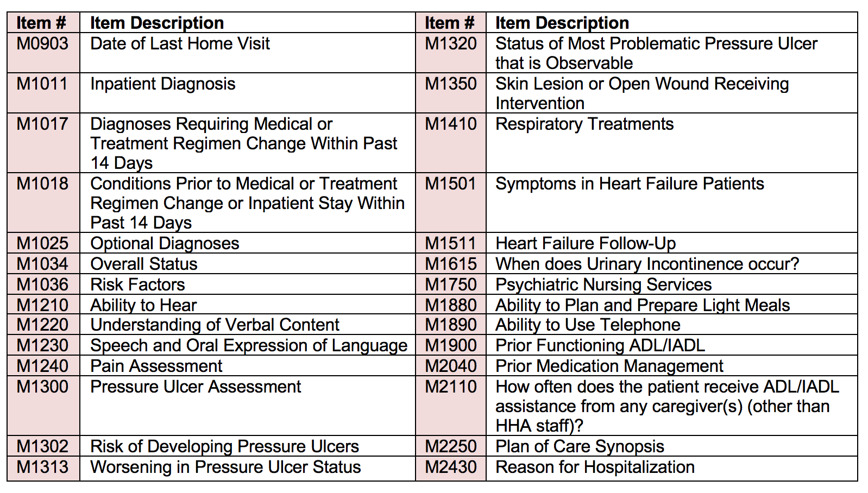Click 'Reason for Hospitalization' description

click(x=595, y=467)
